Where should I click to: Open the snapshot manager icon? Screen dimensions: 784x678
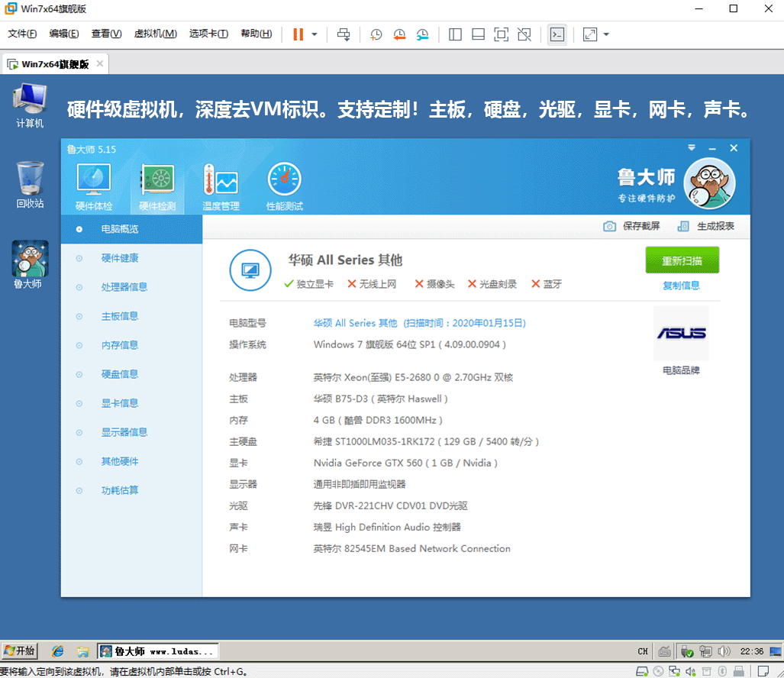[422, 34]
